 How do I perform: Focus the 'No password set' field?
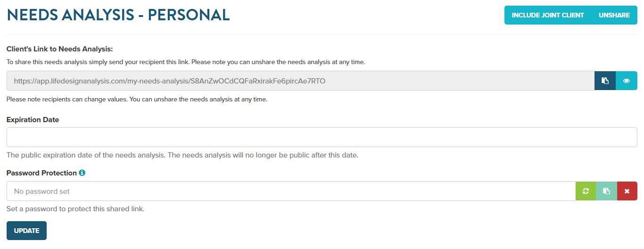click(x=291, y=191)
